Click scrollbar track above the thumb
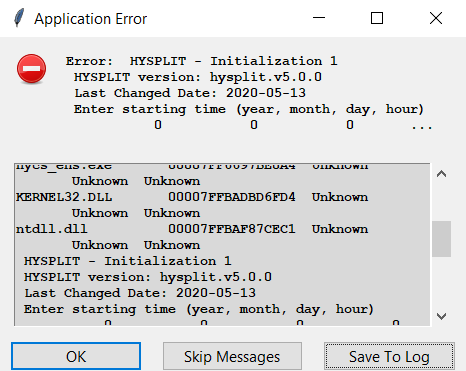This screenshot has height=371, width=466. pos(441,202)
